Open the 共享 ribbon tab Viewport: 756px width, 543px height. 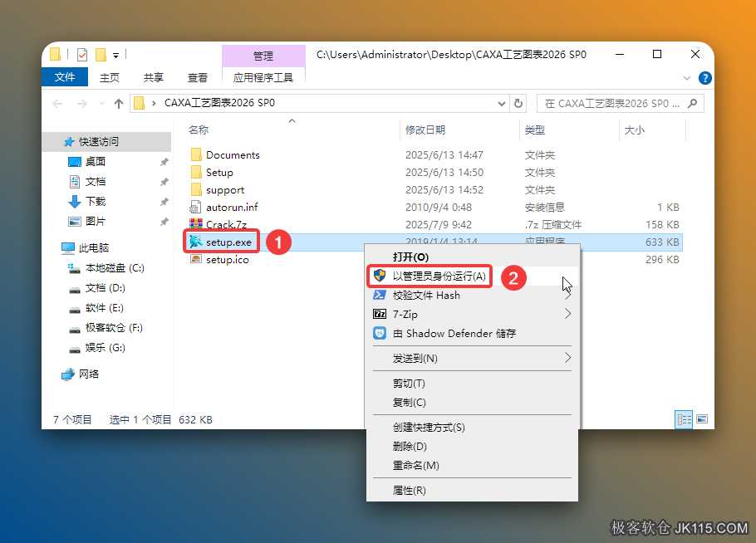pos(154,77)
